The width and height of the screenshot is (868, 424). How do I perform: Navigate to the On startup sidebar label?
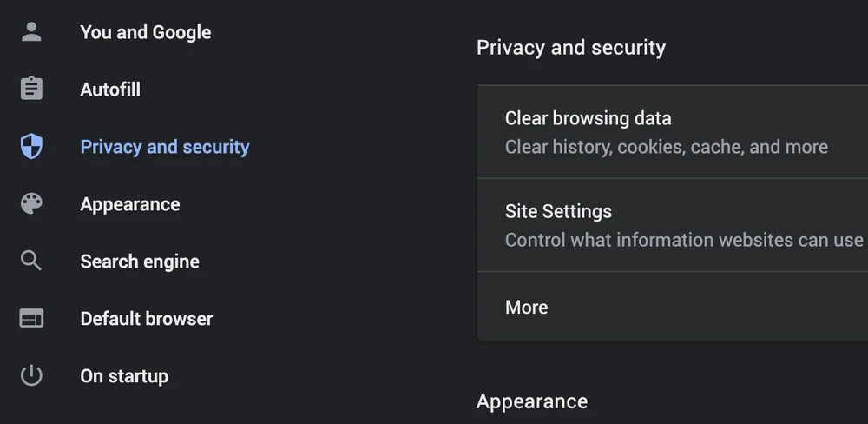pyautogui.click(x=124, y=376)
